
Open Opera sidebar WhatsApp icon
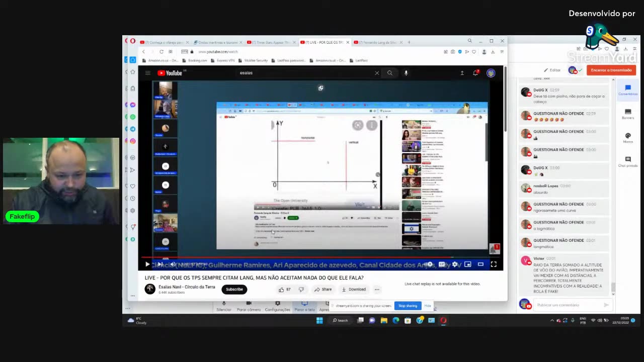(x=133, y=117)
